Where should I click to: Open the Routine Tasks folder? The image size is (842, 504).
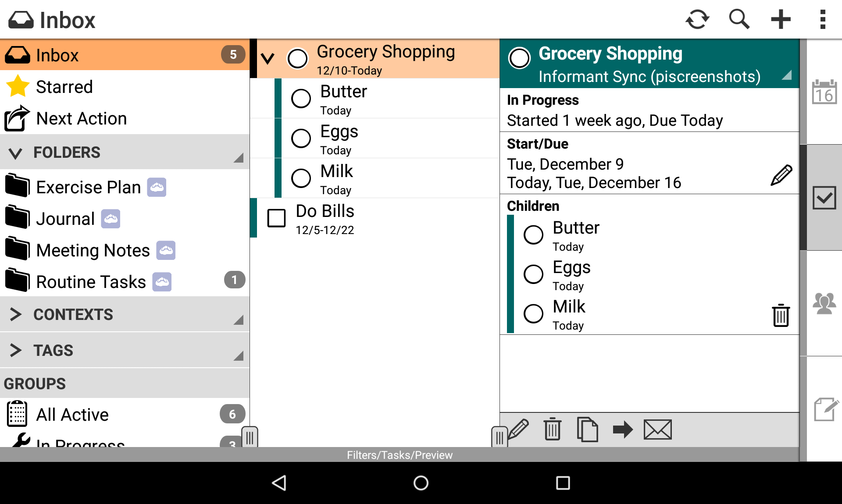91,282
